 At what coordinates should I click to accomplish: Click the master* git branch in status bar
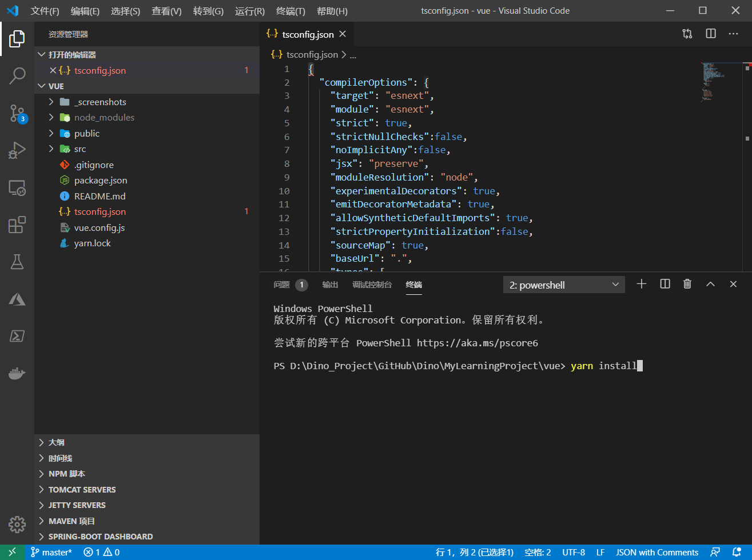tap(51, 552)
